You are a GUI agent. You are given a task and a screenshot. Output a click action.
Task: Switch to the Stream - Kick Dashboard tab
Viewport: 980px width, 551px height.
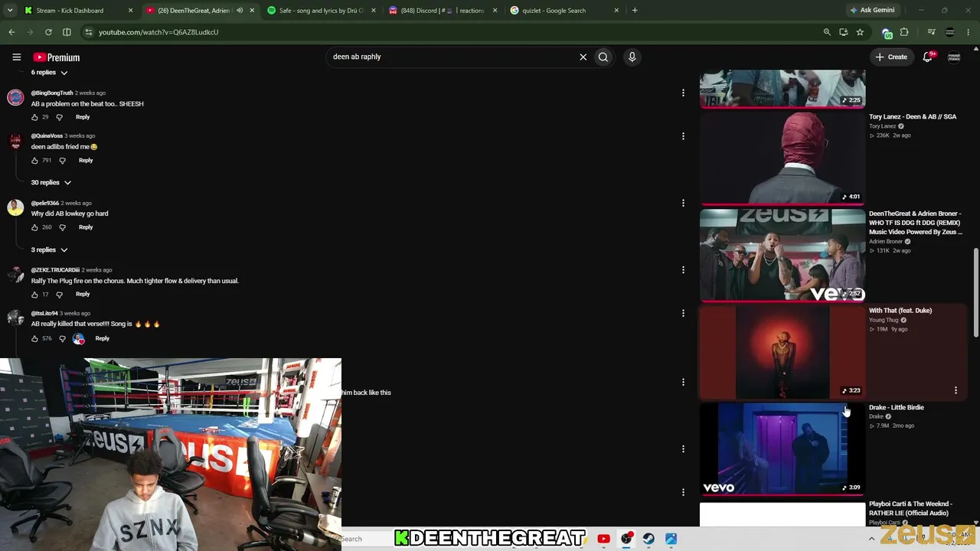point(77,11)
